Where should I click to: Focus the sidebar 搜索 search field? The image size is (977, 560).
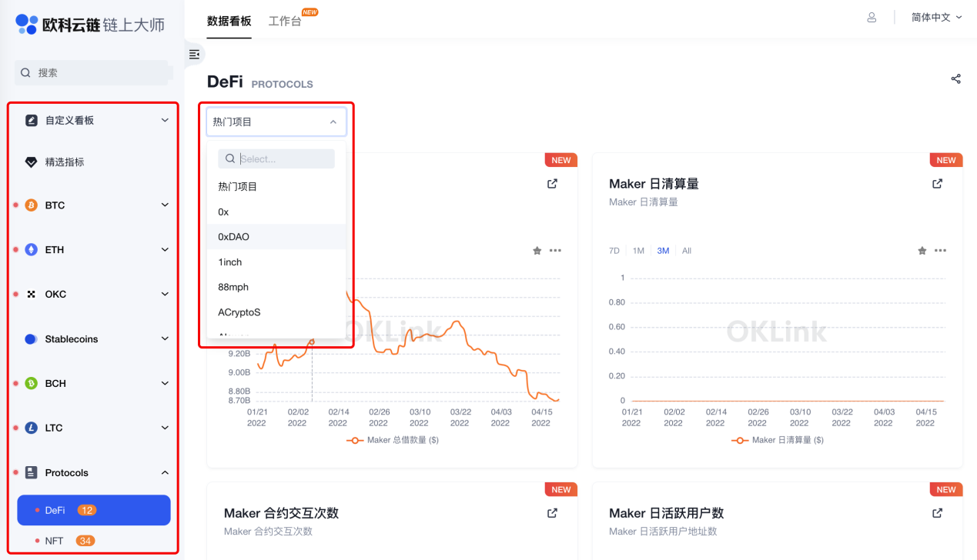[x=92, y=73]
